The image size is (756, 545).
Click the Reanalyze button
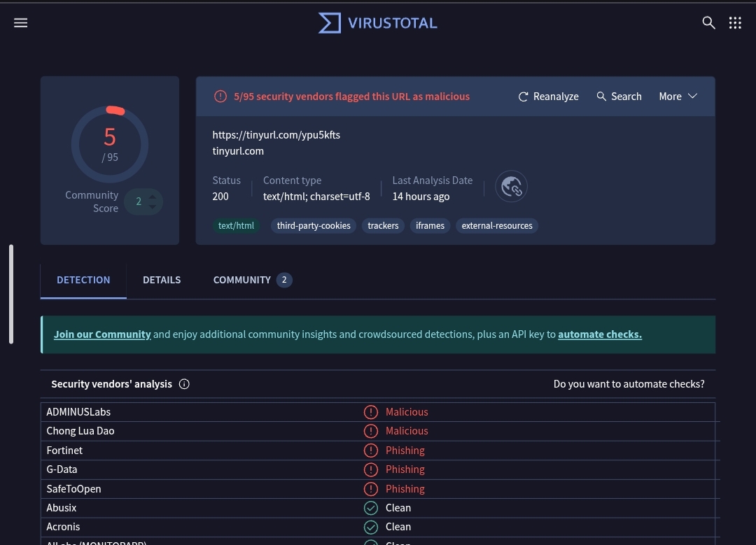[x=548, y=96]
